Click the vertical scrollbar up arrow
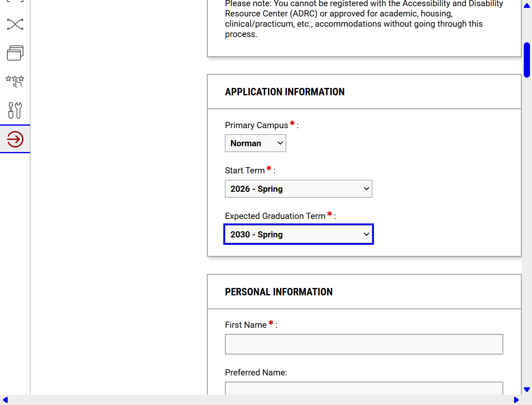 click(x=527, y=6)
